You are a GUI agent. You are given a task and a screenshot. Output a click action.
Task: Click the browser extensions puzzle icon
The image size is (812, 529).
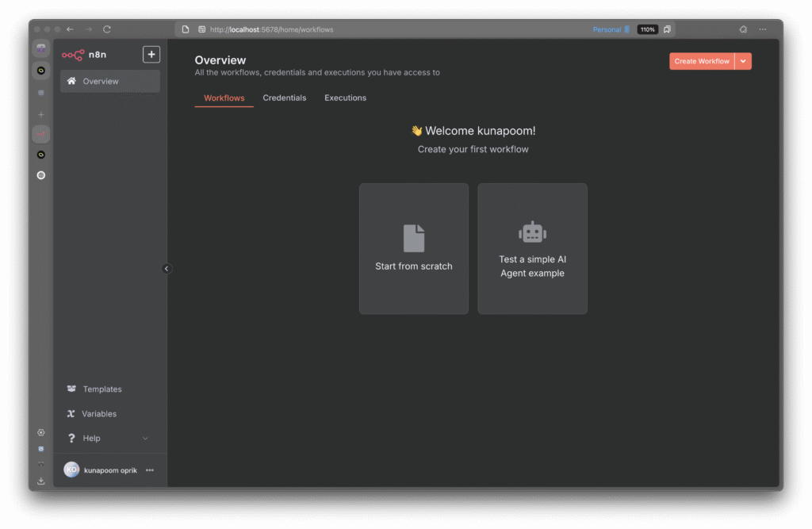743,29
